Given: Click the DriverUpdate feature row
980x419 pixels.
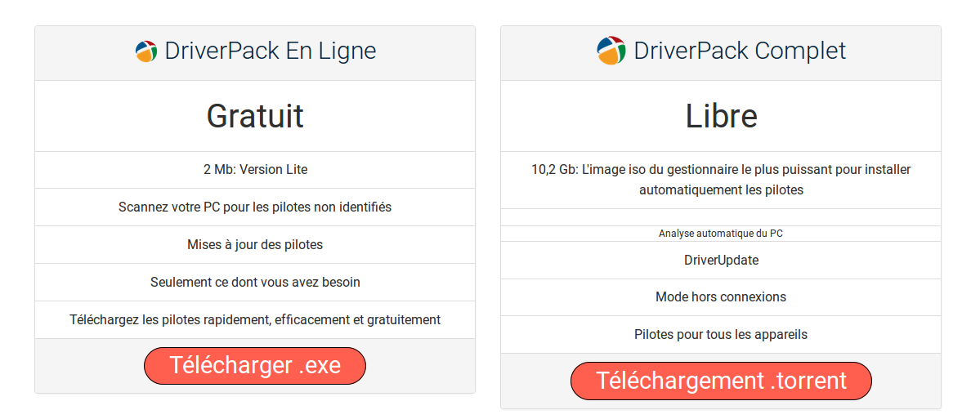Looking at the screenshot, I should pos(721,260).
